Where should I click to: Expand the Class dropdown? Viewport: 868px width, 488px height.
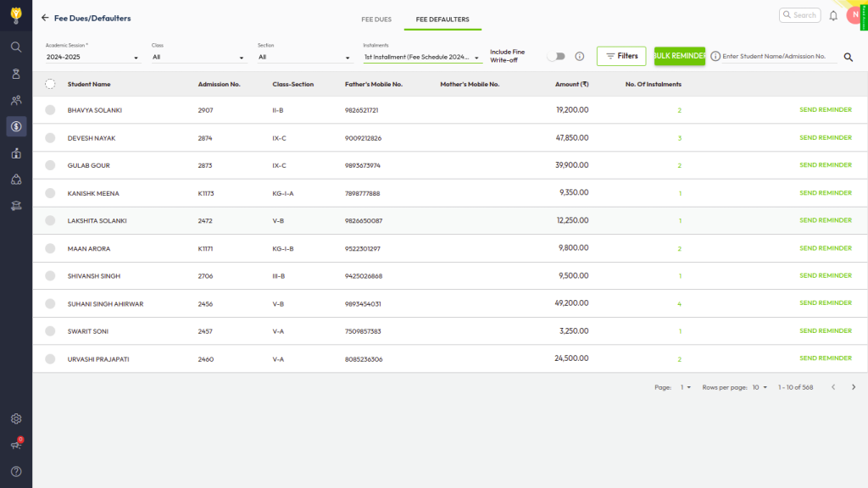pyautogui.click(x=199, y=58)
